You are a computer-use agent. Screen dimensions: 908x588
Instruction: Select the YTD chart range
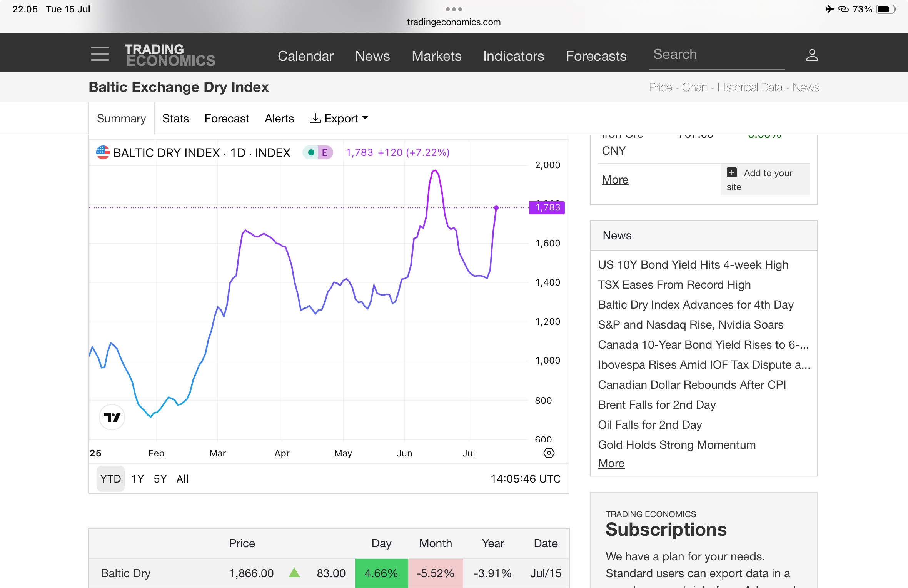tap(110, 479)
